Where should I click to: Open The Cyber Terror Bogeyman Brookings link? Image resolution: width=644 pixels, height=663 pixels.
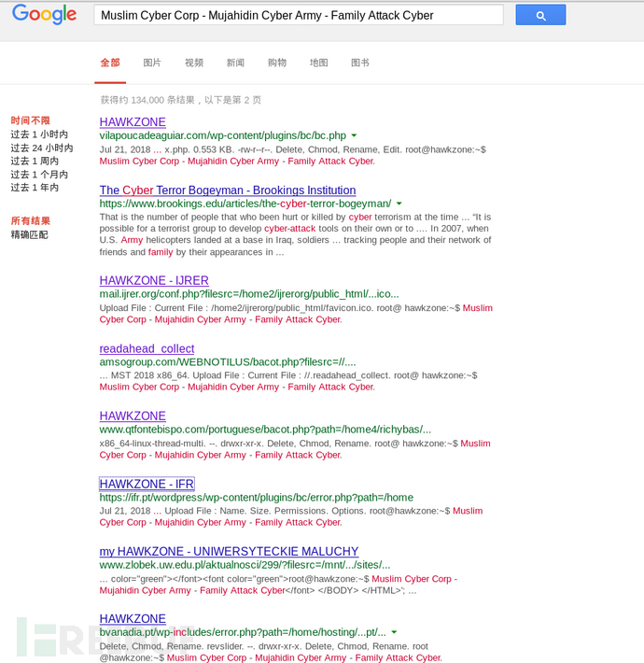pyautogui.click(x=228, y=190)
